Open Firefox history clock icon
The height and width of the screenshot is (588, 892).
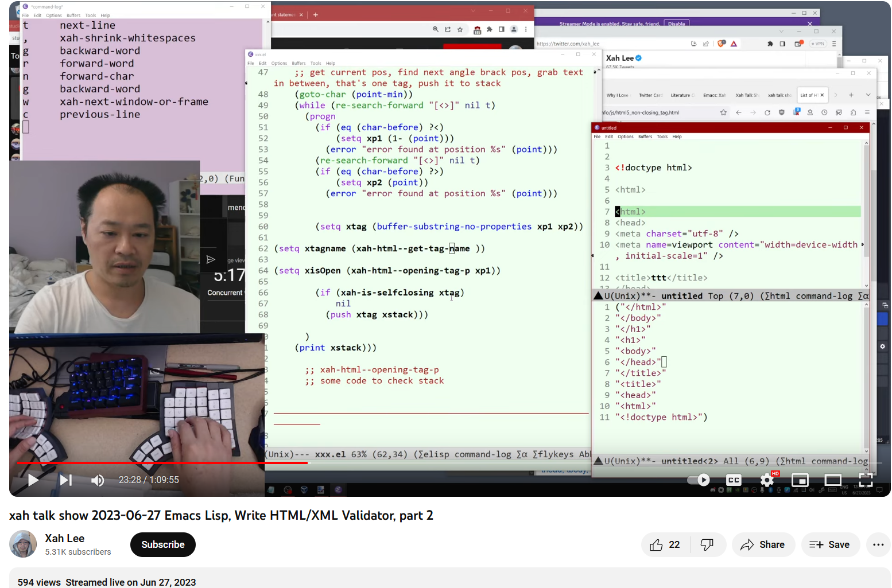pyautogui.click(x=824, y=112)
